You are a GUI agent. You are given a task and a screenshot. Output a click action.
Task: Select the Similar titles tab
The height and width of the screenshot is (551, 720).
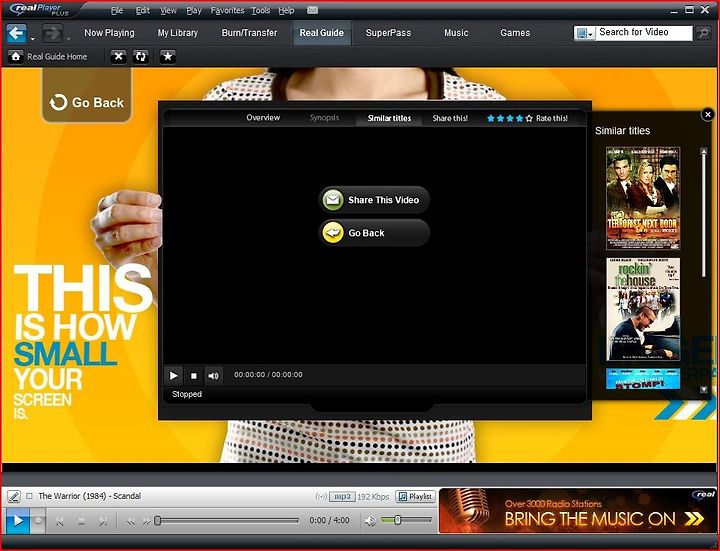point(389,118)
